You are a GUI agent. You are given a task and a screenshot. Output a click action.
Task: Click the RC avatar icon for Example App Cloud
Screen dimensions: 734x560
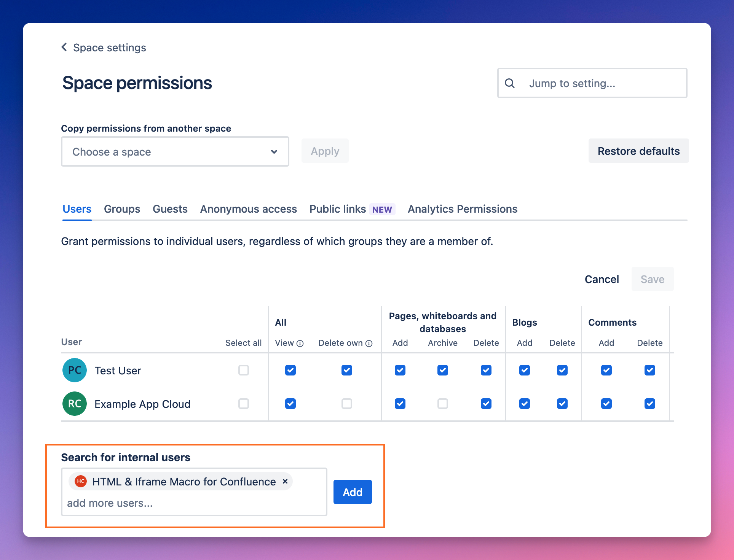74,404
